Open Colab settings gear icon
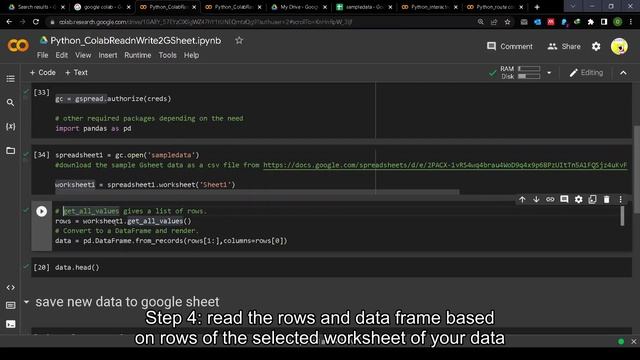Image resolution: width=640 pixels, height=360 pixels. [596, 47]
